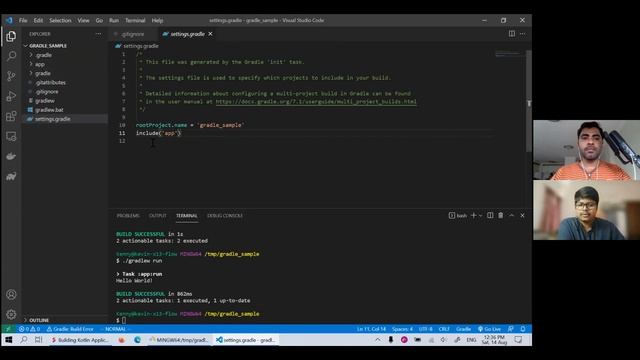Viewport: 640px width, 360px height.
Task: Open Gradle Build Error status item
Action: (70, 329)
